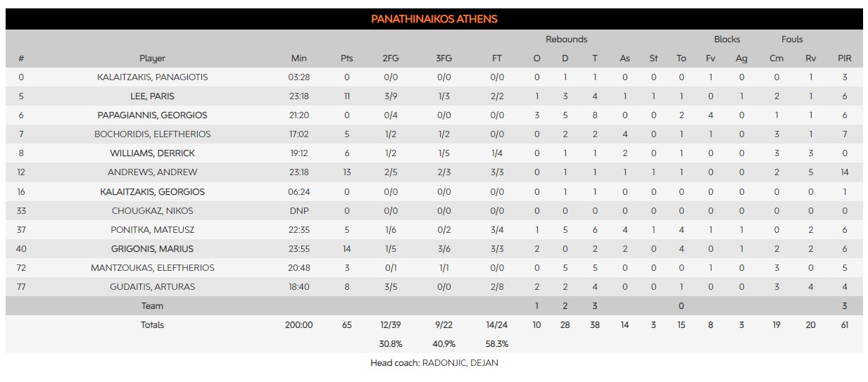Select BOCHORIDIS, ELEFTHERIOS in the table
The image size is (868, 382).
152,134
